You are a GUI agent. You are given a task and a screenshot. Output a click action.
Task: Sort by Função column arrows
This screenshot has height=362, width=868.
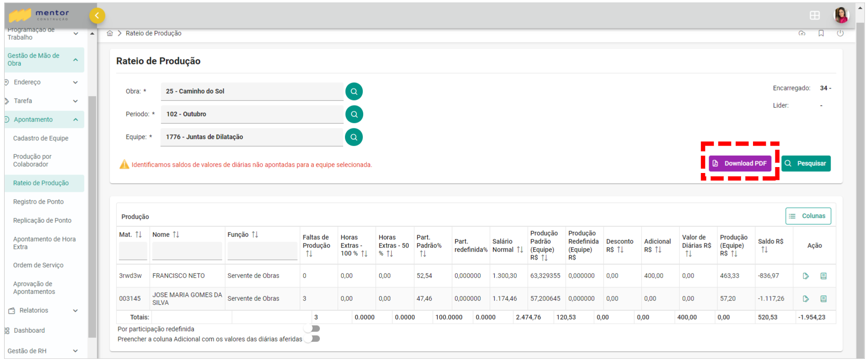click(255, 234)
